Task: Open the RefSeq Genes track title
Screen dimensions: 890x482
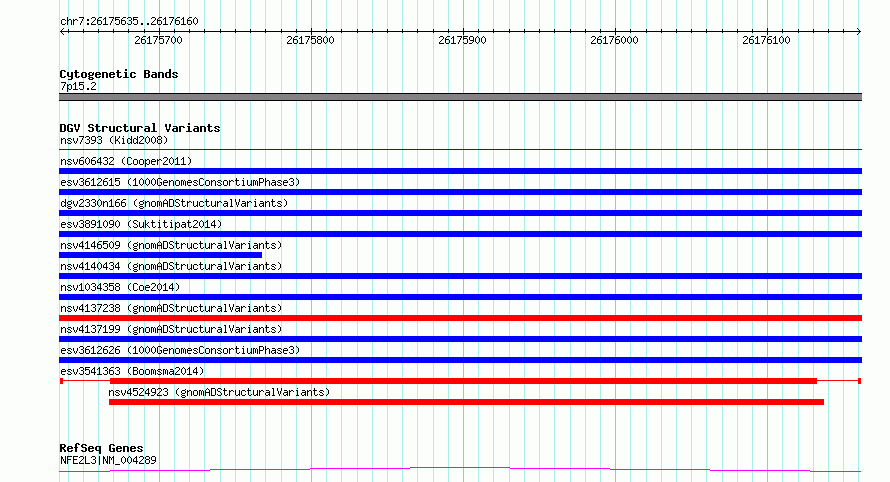Action: click(x=101, y=449)
